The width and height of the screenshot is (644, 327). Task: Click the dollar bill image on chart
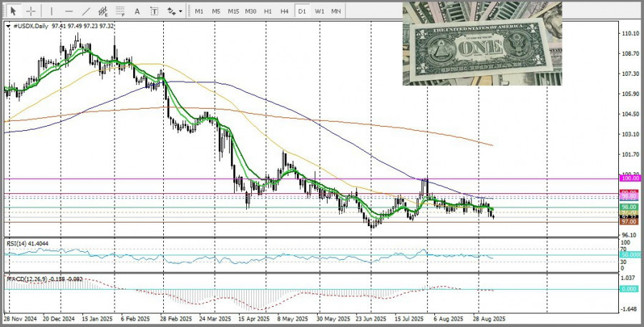(x=482, y=43)
